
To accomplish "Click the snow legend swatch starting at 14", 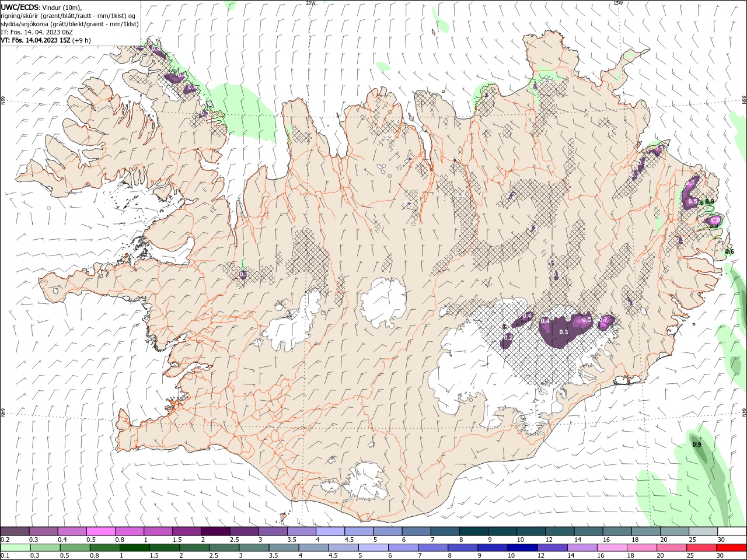I will [x=588, y=531].
